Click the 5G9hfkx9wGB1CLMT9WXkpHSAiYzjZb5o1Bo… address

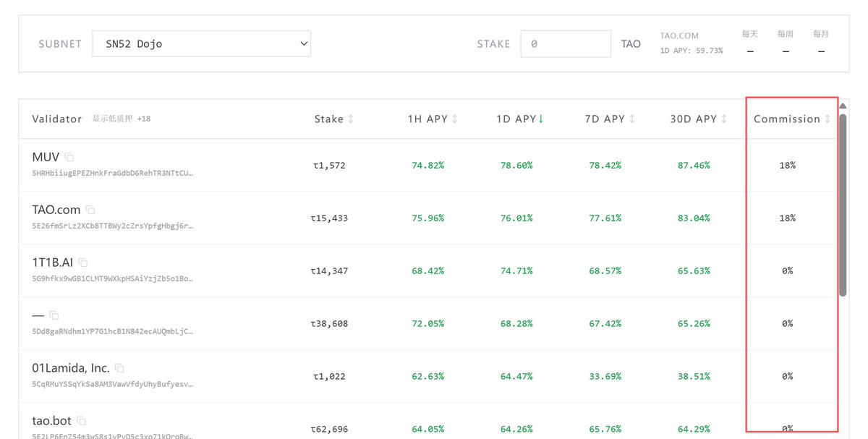click(112, 278)
